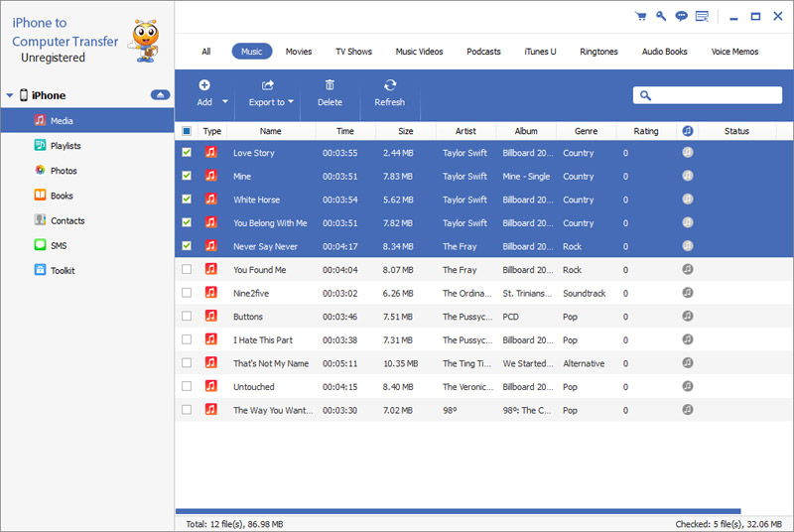This screenshot has height=532, width=794.
Task: Open the menu list icon in title bar
Action: click(702, 16)
